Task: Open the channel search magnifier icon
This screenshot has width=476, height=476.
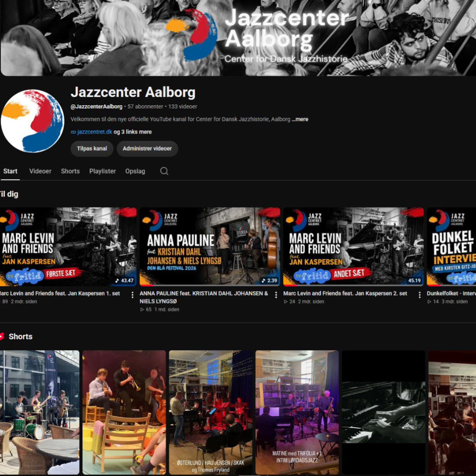Action: (164, 171)
